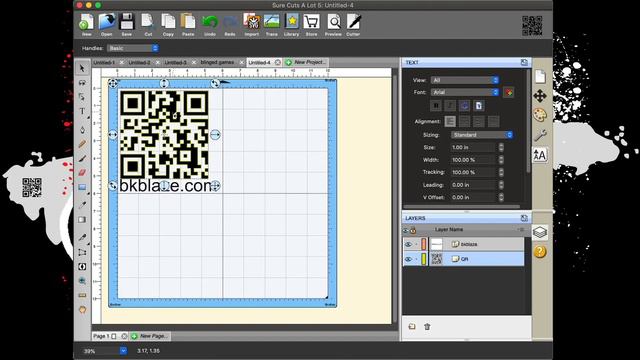Switch to the Untitled-3 tab
640x360 pixels.
coord(176,62)
